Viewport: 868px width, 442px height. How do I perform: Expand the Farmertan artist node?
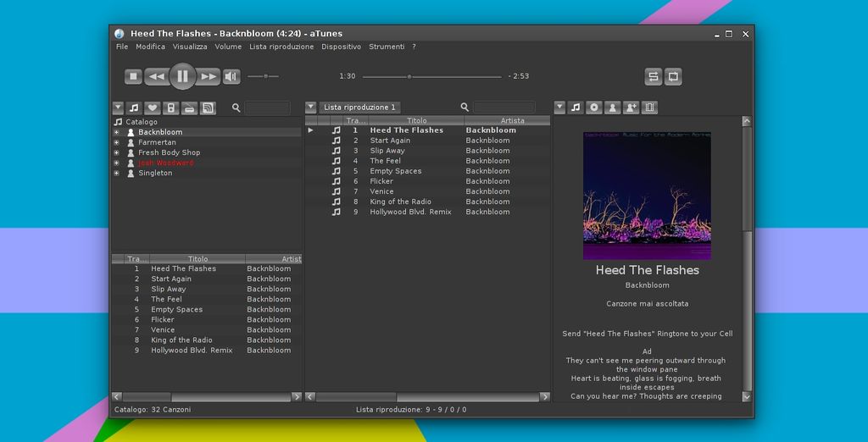[x=117, y=142]
